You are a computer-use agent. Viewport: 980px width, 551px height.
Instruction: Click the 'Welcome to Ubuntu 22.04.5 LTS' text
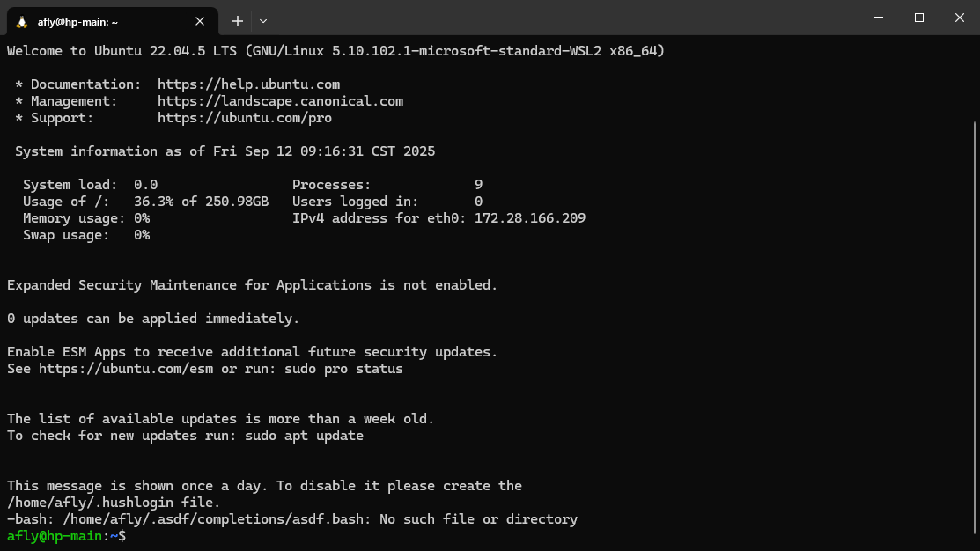coord(122,51)
